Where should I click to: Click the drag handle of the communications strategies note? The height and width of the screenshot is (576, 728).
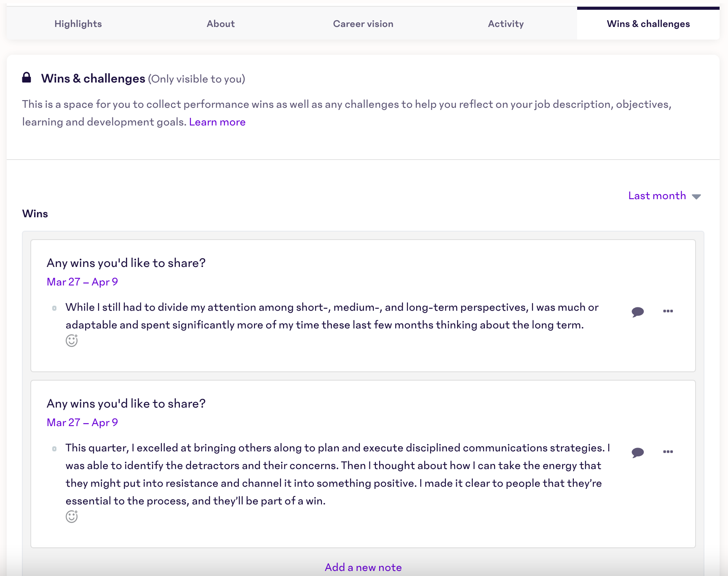54,449
